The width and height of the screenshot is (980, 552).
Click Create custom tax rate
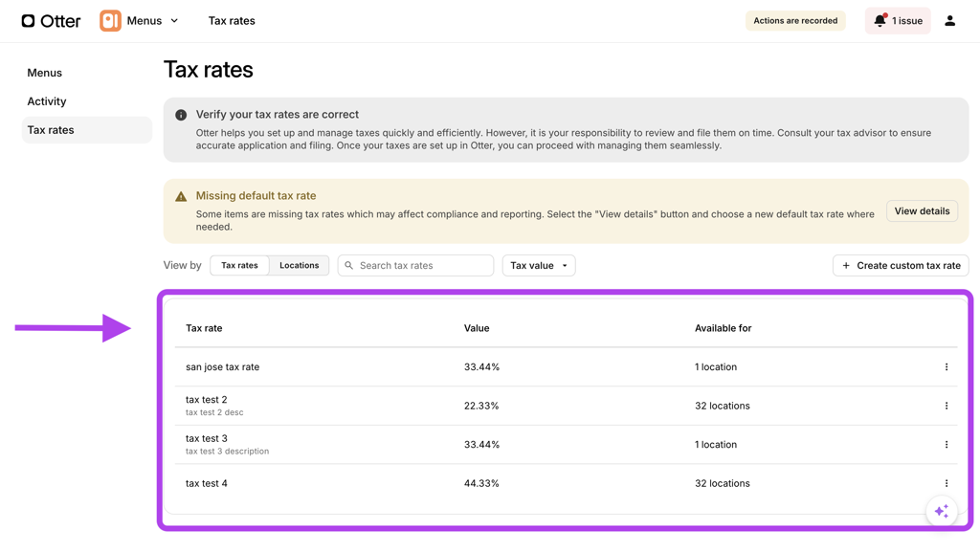[x=901, y=266]
